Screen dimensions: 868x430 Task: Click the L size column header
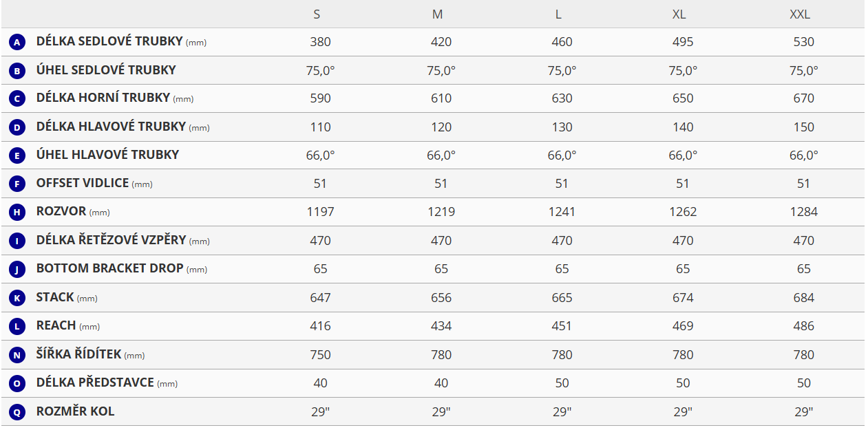coord(562,14)
